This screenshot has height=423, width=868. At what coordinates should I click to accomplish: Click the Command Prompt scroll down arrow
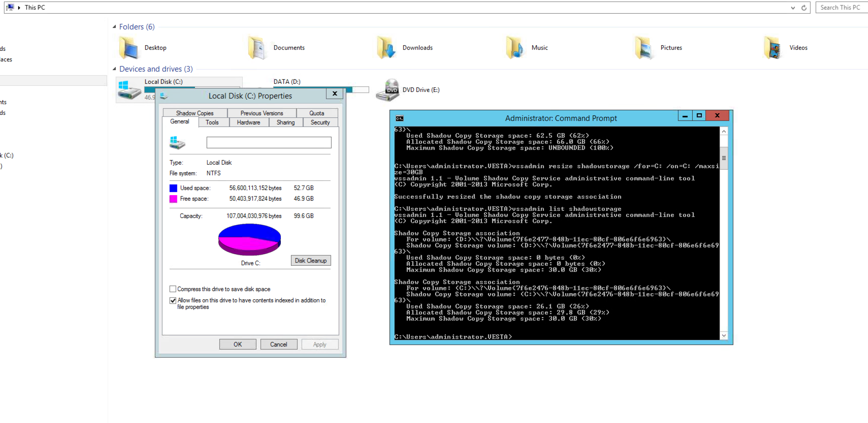point(724,335)
